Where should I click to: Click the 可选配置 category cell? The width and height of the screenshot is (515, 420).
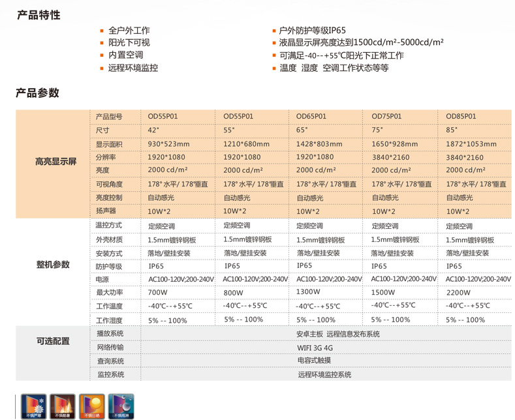click(53, 341)
